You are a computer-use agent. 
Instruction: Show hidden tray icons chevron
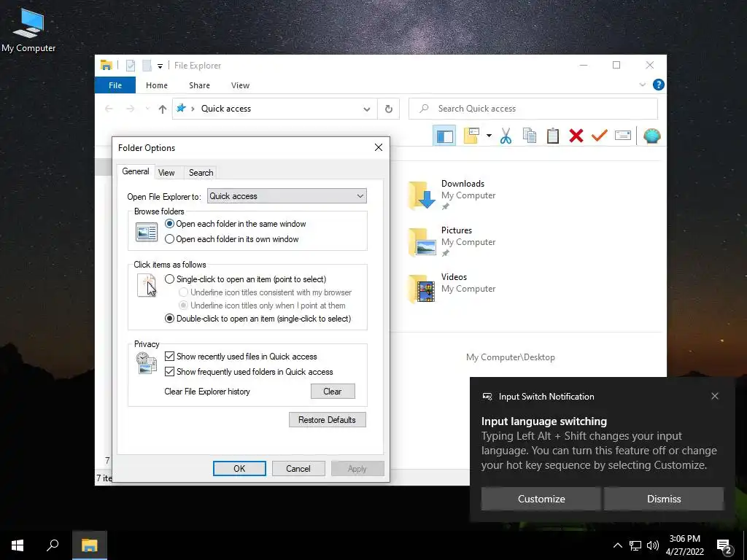[x=617, y=545]
